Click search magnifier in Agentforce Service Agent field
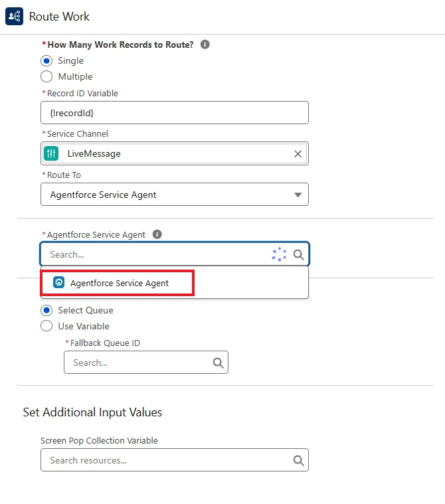Image resolution: width=445 pixels, height=504 pixels. pyautogui.click(x=298, y=254)
